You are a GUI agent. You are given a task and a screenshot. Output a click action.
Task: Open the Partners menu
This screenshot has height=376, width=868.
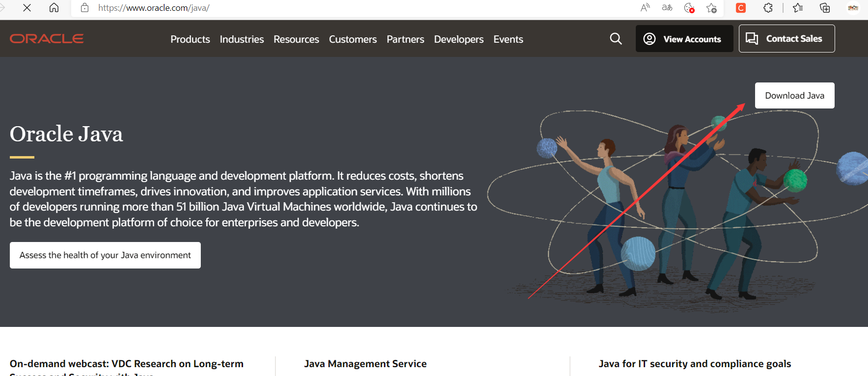(x=405, y=39)
